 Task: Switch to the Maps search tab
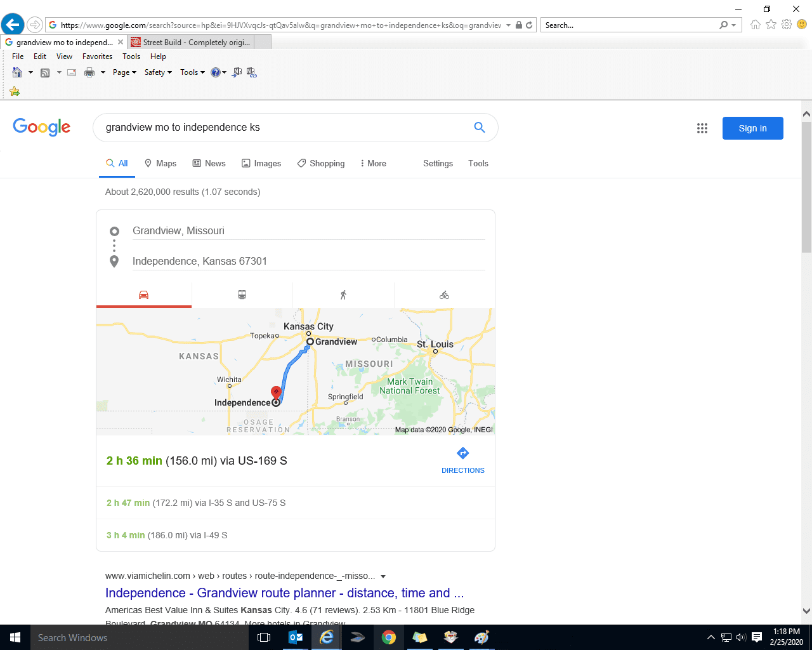coord(160,163)
